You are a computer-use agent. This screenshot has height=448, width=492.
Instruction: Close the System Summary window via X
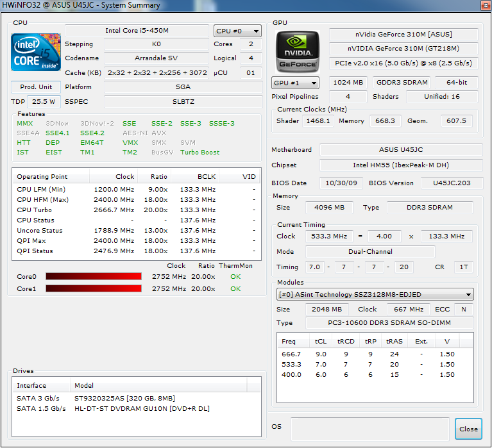[486, 5]
